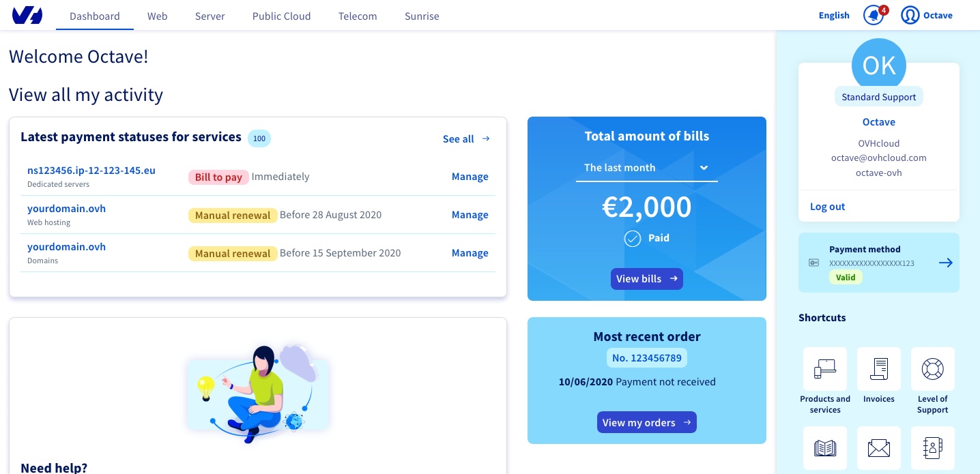Screen dimensions: 980x474
Task: Click the 'Log out' link
Action: pos(827,206)
